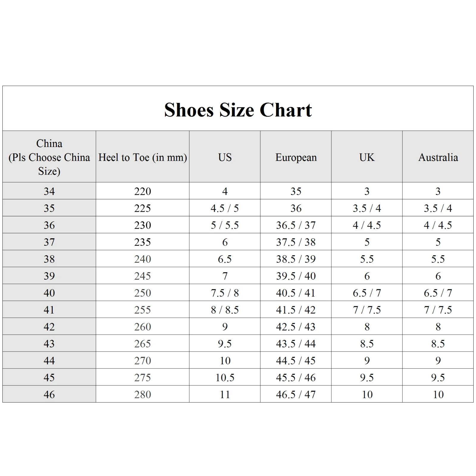
Task: Click the Shoes Size Chart title
Action: coord(238,110)
